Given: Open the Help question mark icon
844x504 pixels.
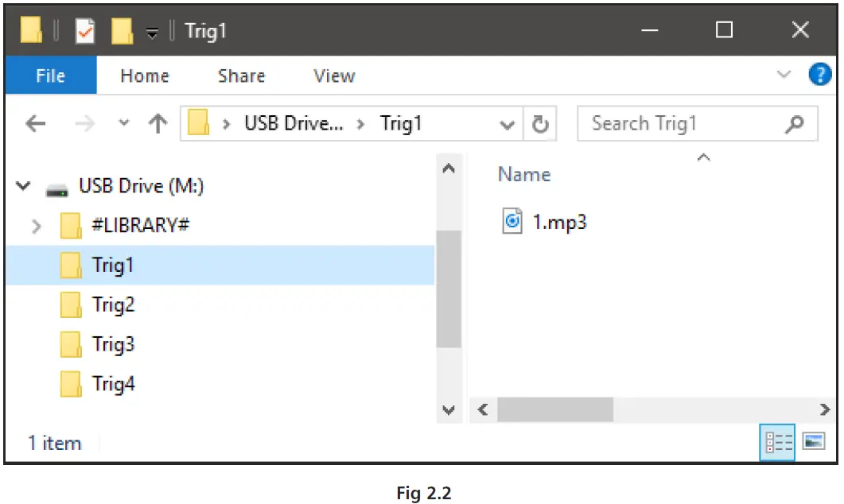Looking at the screenshot, I should coord(819,76).
